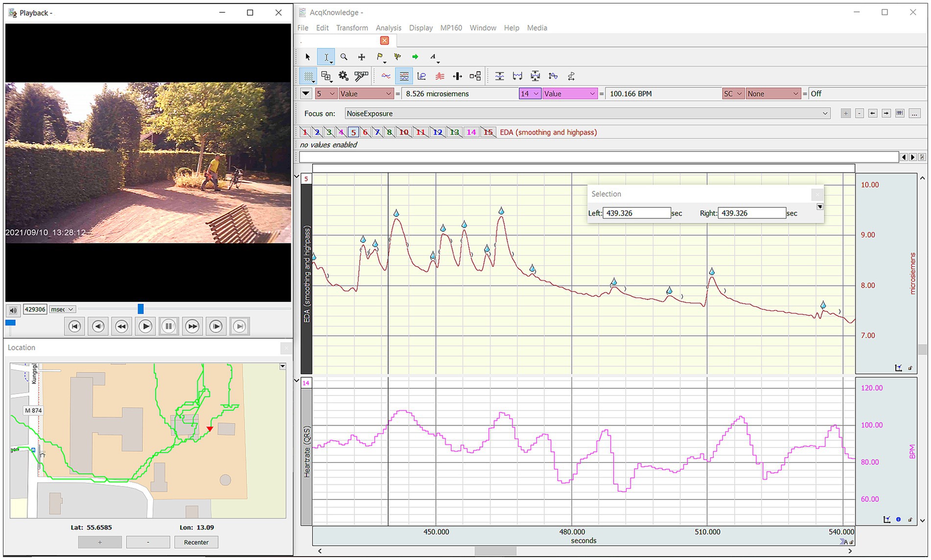The height and width of the screenshot is (560, 931).
Task: Open the msec units dropdown
Action: [x=62, y=310]
